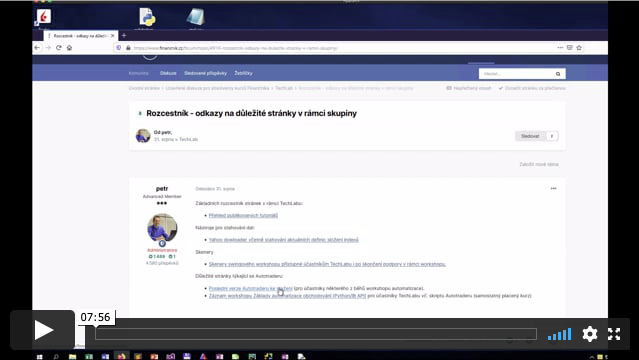
Task: Open the red desktop shortcut icon
Action: 44,17
